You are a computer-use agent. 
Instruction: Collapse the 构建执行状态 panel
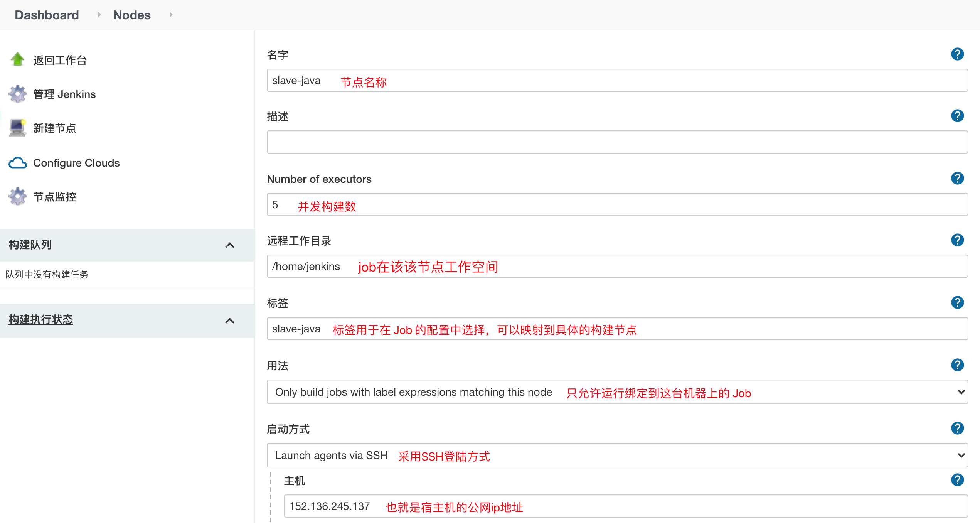click(230, 321)
